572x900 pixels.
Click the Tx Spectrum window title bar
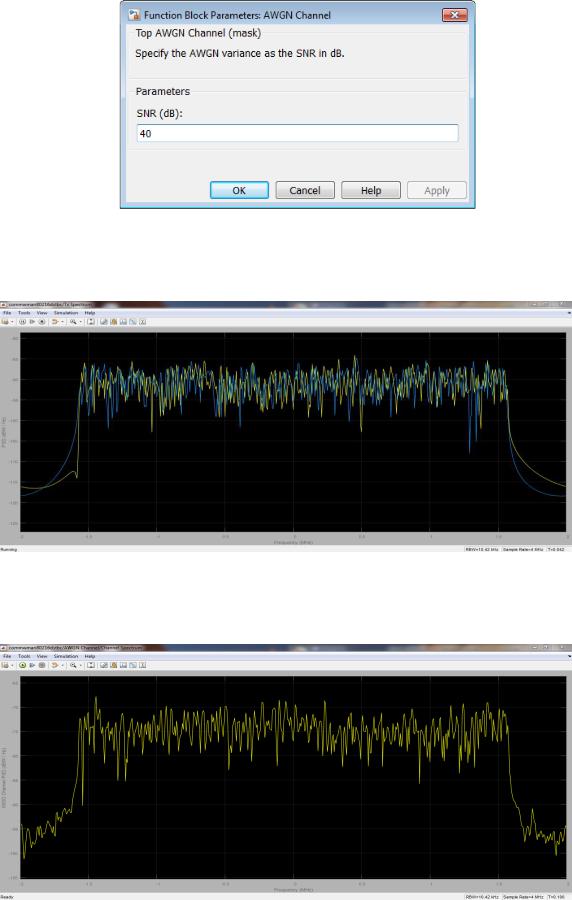[286, 304]
